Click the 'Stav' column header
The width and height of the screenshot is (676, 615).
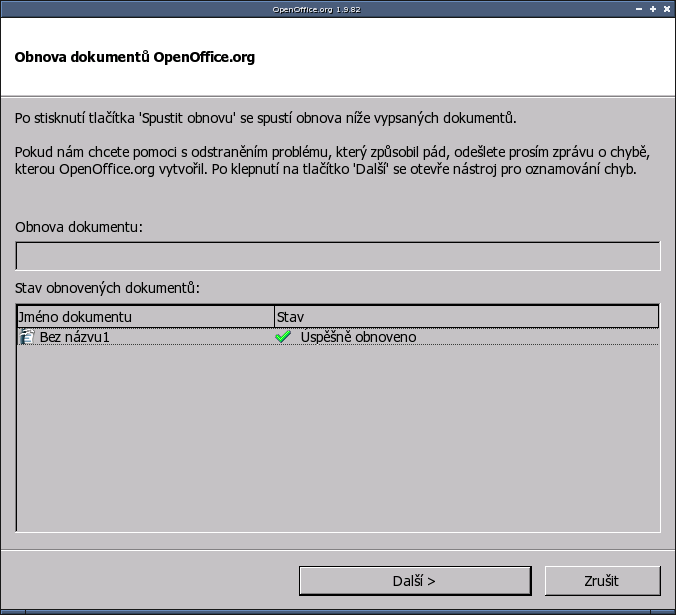(466, 317)
